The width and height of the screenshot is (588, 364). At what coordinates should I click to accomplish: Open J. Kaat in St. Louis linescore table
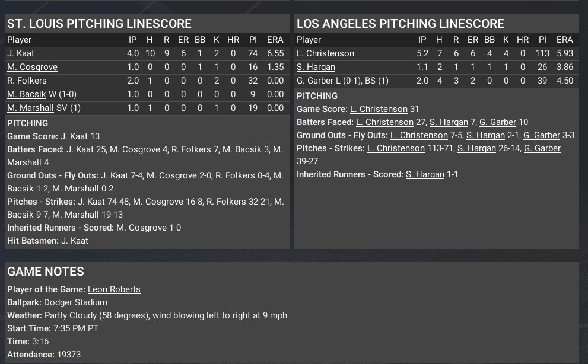click(x=21, y=53)
